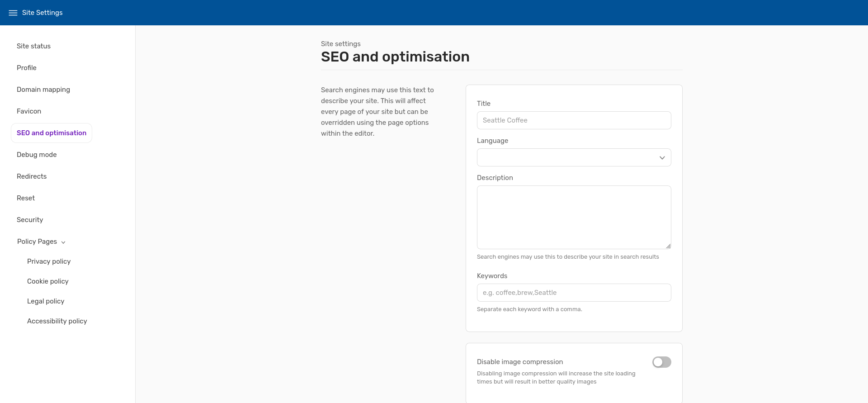Click the Title input field
This screenshot has height=403, width=868.
coord(574,120)
